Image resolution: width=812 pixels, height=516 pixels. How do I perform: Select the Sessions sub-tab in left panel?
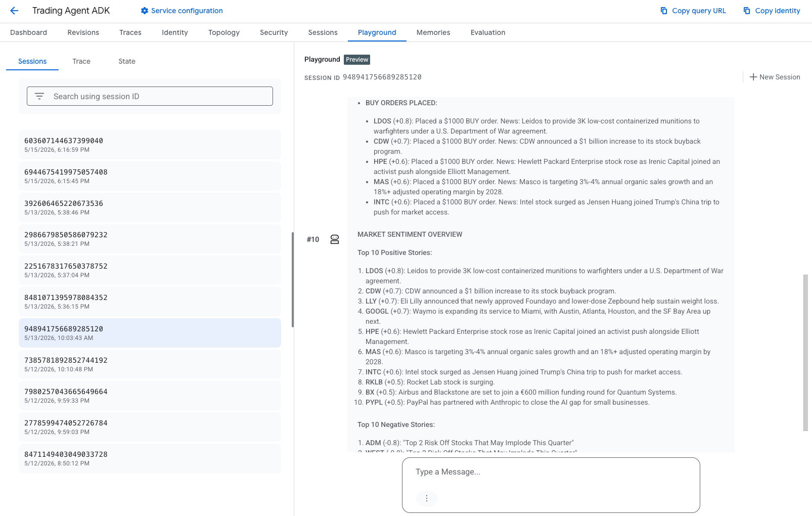[x=32, y=61]
